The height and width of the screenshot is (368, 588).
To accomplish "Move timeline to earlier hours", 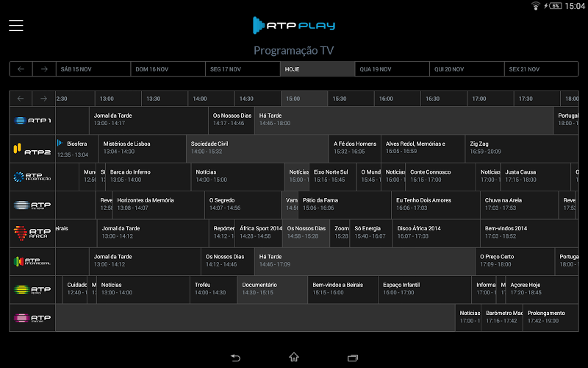I will pos(21,99).
